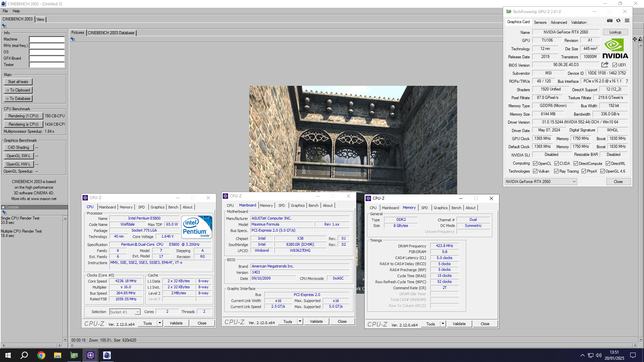Expand Tools arrow in CPU-Z Mainboard window
644x362 pixels.
point(300,321)
